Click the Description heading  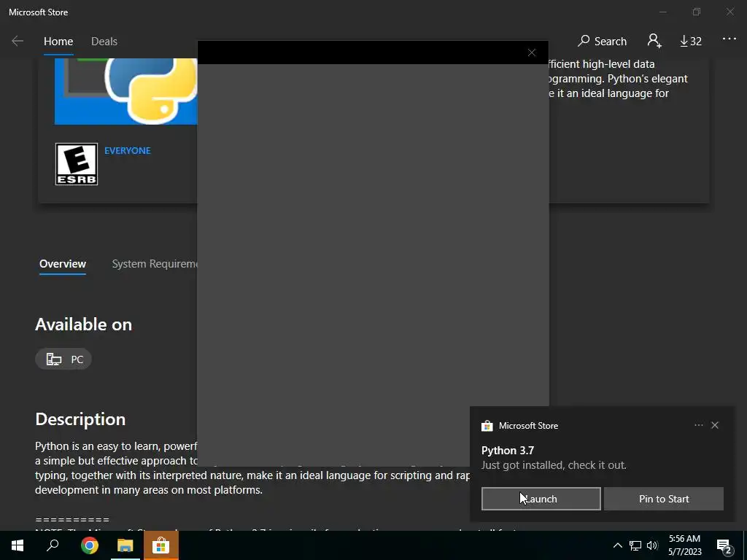[x=80, y=419]
